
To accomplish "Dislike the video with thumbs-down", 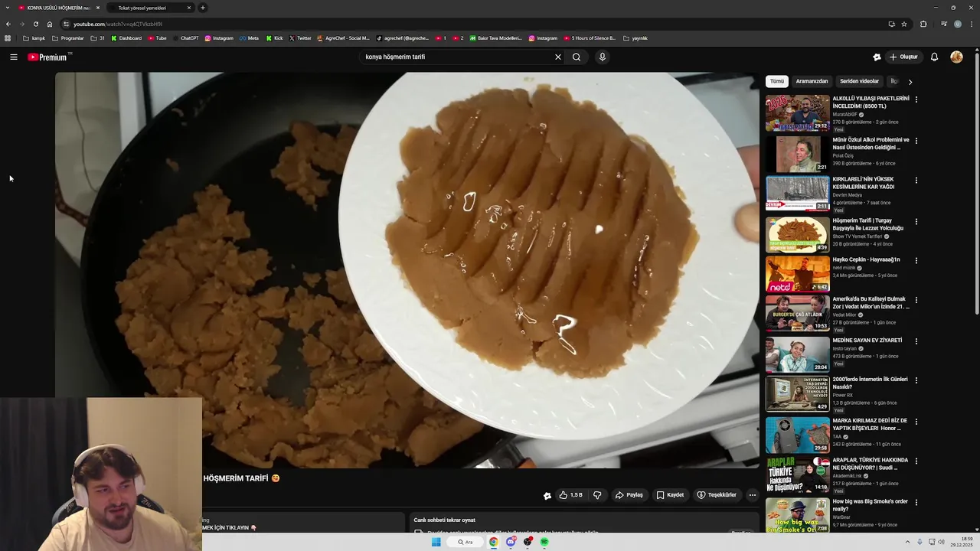I will click(x=597, y=495).
